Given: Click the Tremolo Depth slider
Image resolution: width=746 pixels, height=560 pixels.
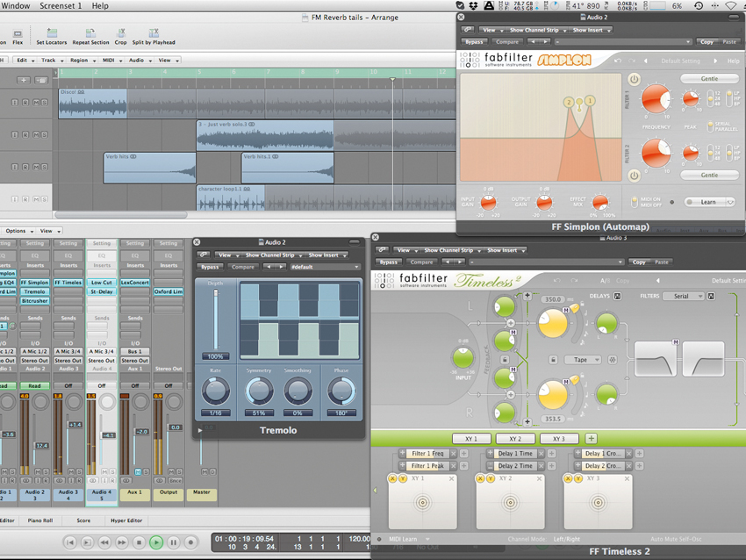Looking at the screenshot, I should (215, 318).
